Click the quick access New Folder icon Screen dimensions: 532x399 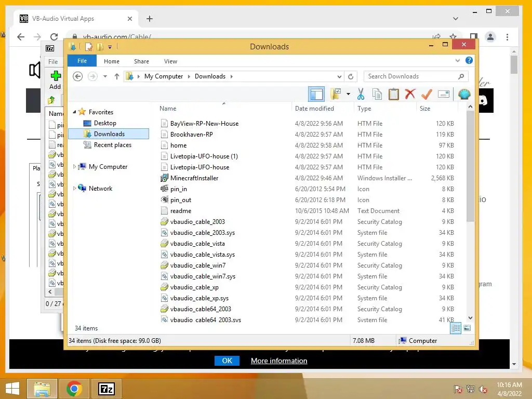click(x=100, y=47)
